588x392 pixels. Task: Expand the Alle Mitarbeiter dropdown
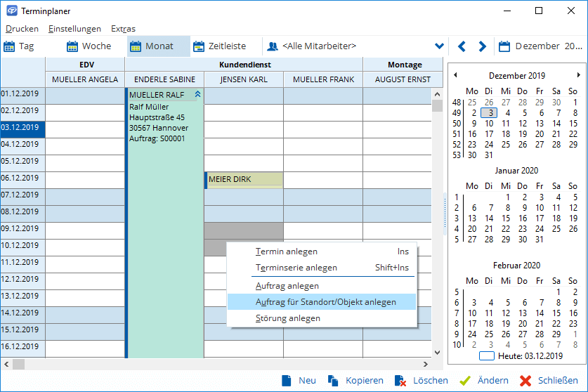pos(440,46)
